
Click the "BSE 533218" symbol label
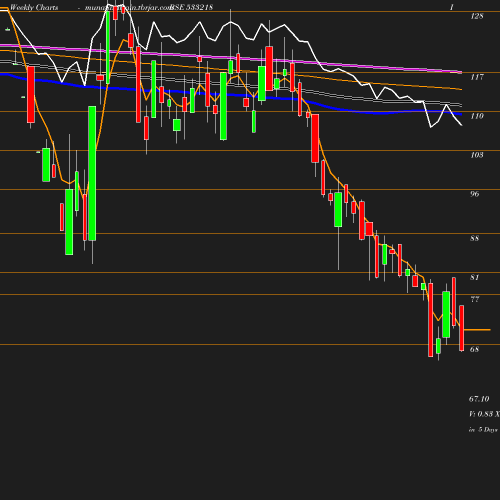click(x=191, y=7)
